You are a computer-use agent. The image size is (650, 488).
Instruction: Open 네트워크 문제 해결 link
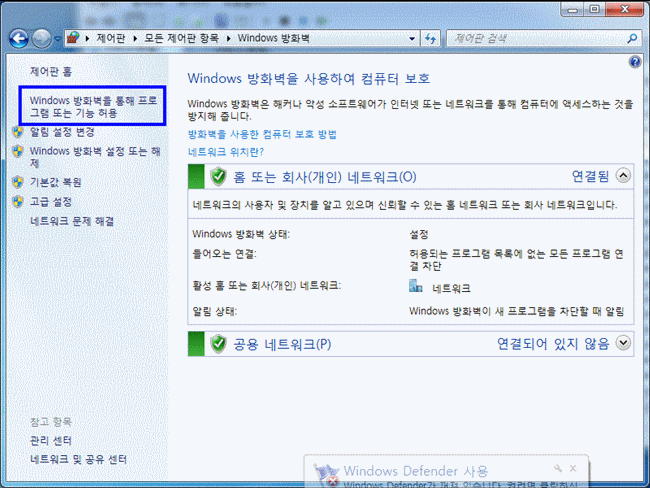coord(72,221)
